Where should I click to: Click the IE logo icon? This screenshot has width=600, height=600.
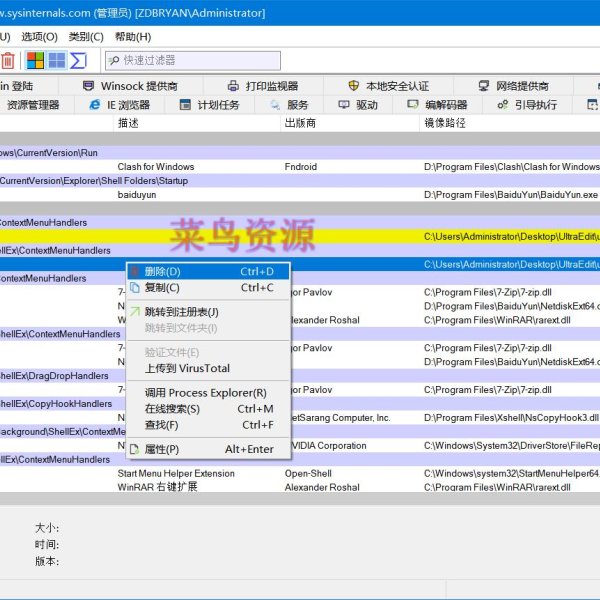95,104
